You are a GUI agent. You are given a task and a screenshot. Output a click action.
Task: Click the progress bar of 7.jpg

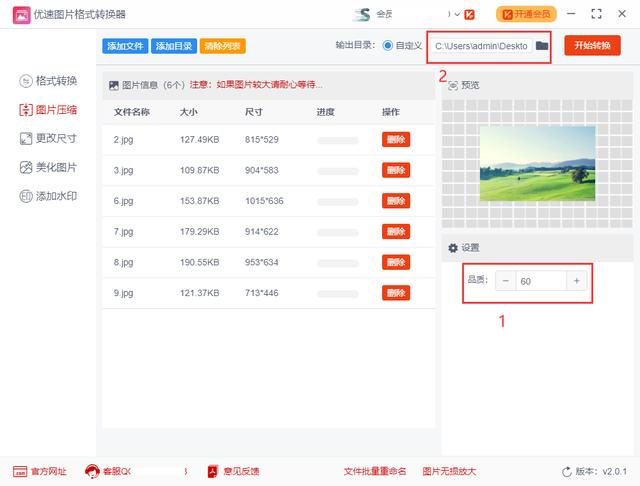click(x=338, y=233)
